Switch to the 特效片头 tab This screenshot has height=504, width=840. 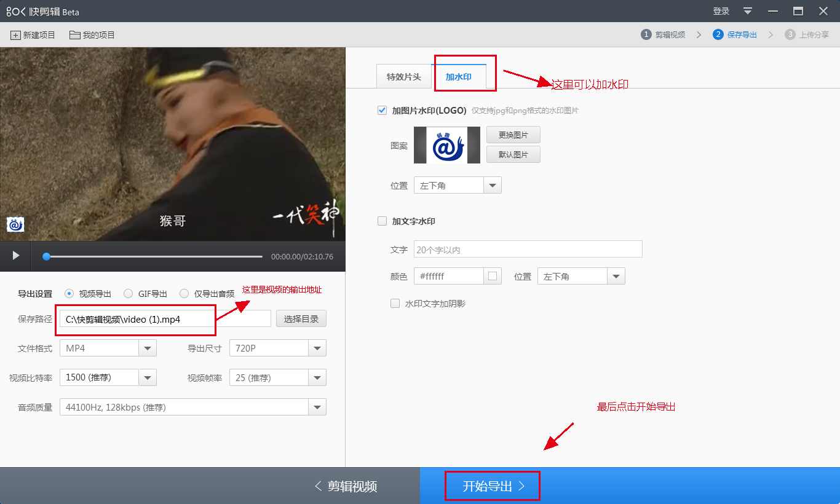403,77
